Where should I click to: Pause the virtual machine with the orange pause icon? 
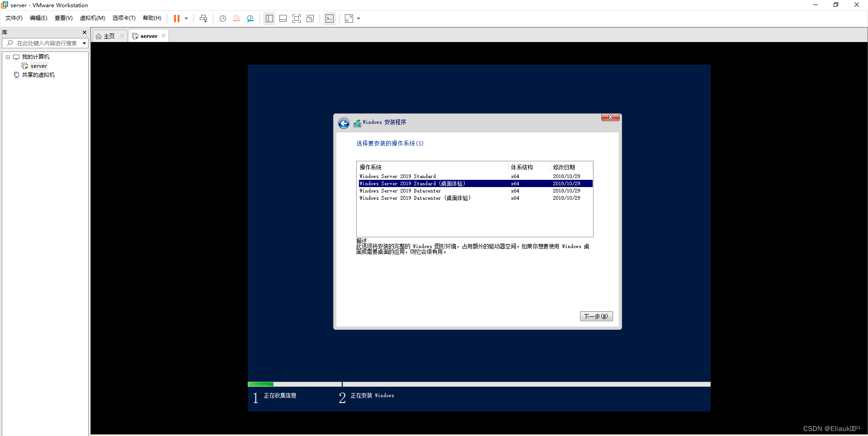coord(177,19)
